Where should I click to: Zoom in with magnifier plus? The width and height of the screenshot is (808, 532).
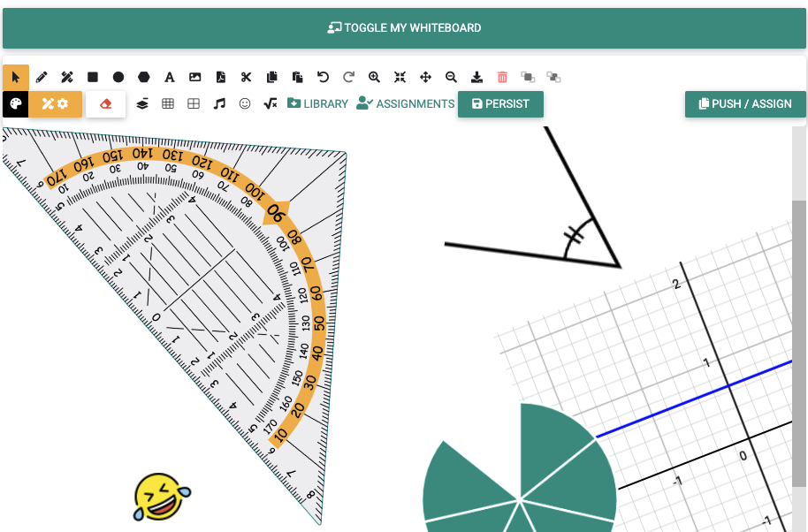[374, 77]
